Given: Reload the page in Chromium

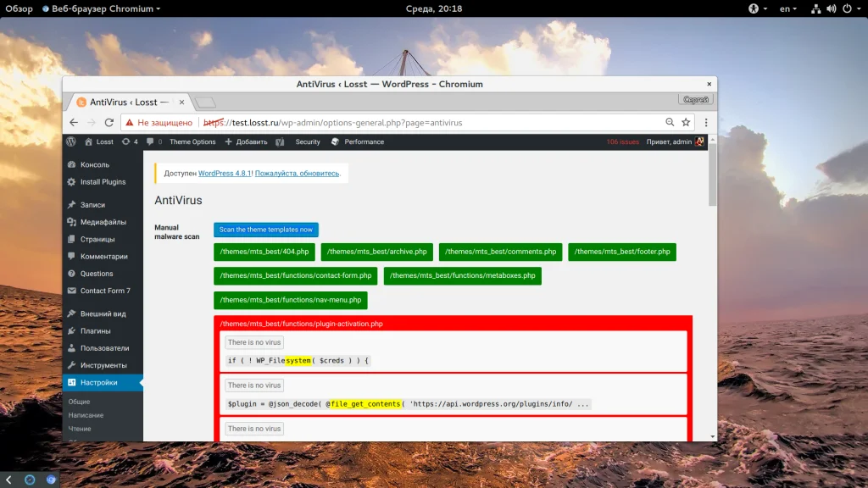Looking at the screenshot, I should coord(109,122).
